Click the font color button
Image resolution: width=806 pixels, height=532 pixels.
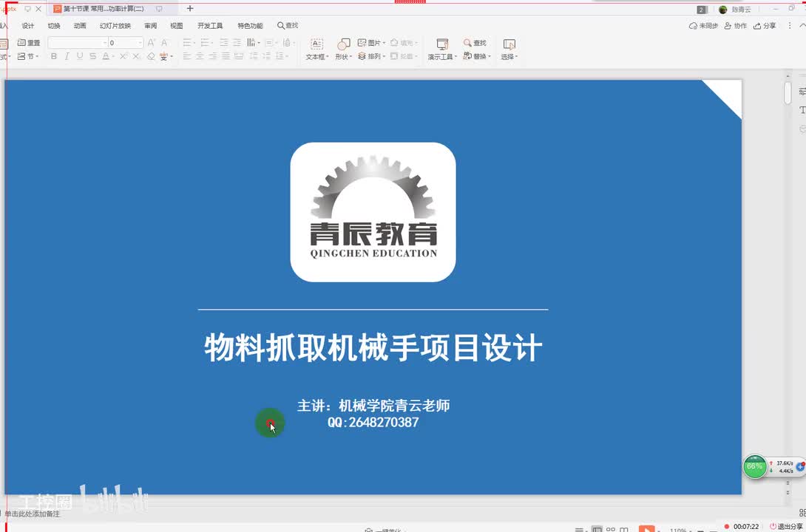106,56
